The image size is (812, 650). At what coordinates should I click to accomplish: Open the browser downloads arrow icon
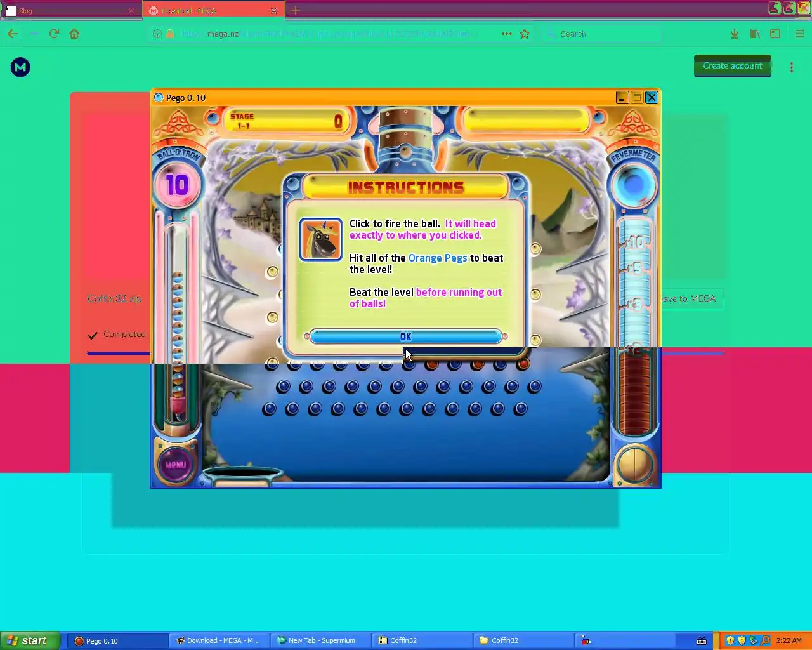(734, 34)
